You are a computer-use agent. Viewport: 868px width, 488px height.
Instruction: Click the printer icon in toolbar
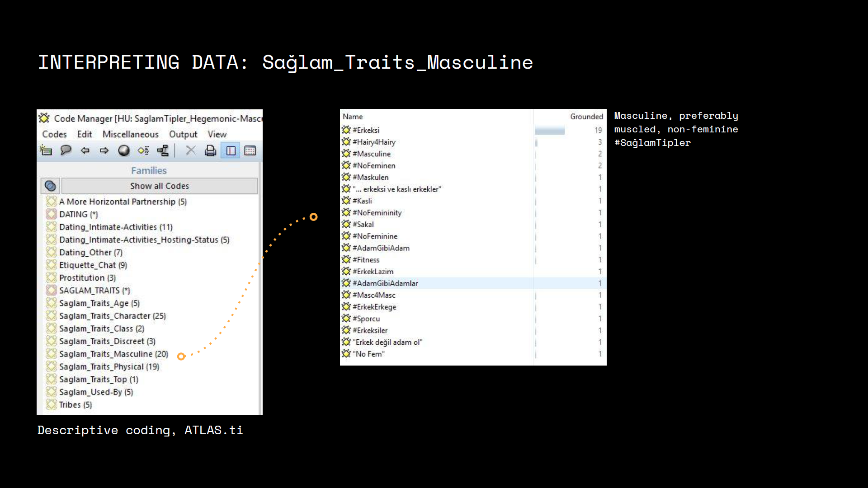coord(210,150)
